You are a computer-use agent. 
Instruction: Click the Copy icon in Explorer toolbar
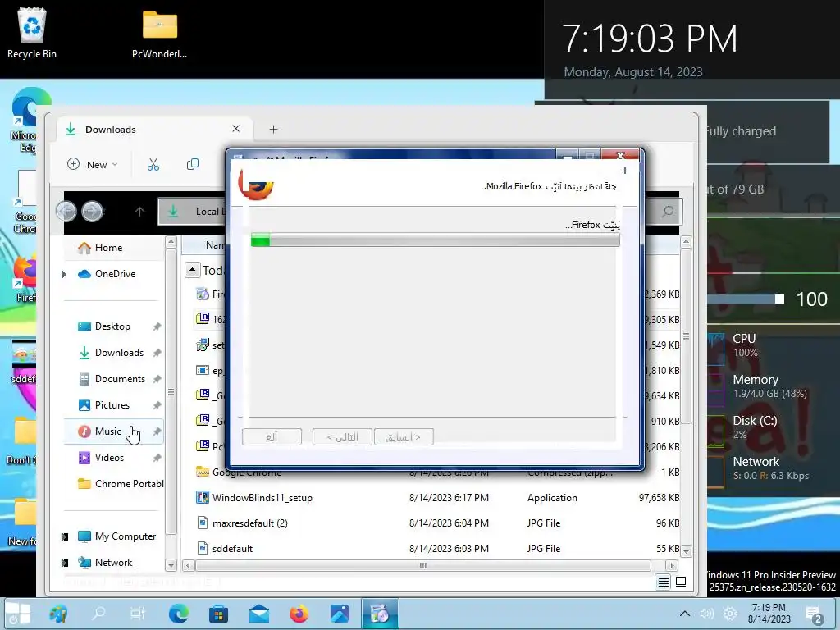[x=192, y=164]
